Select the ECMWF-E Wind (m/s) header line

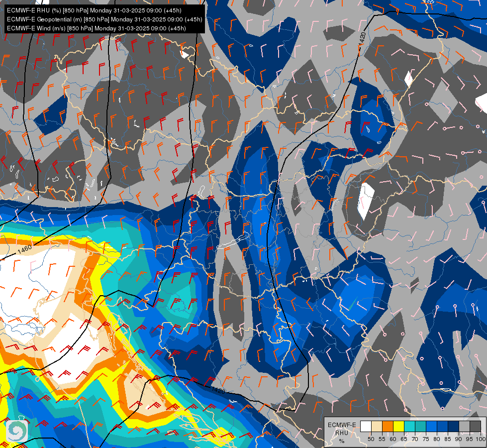pyautogui.click(x=97, y=28)
